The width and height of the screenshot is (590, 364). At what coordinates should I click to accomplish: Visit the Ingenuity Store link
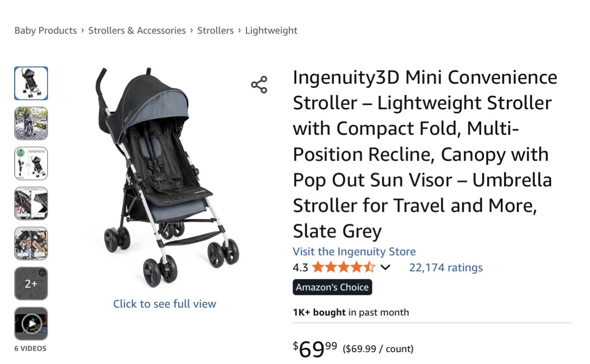click(x=354, y=251)
